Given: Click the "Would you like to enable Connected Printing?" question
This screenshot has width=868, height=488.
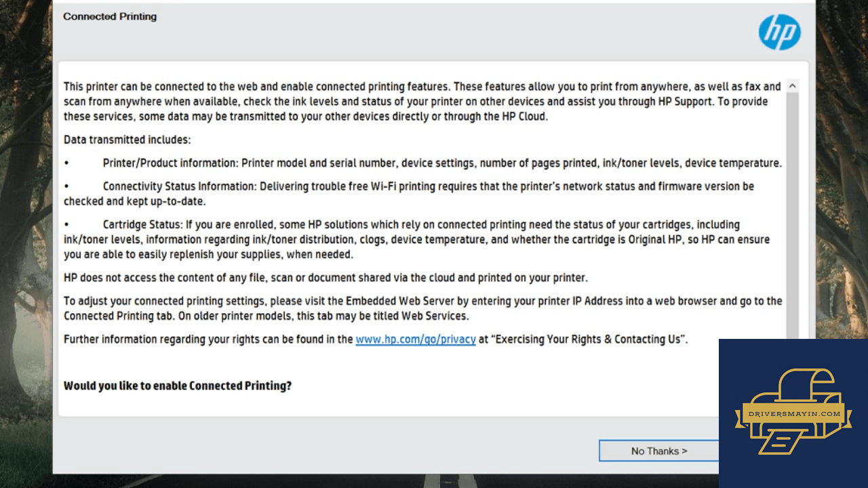Looking at the screenshot, I should 178,386.
